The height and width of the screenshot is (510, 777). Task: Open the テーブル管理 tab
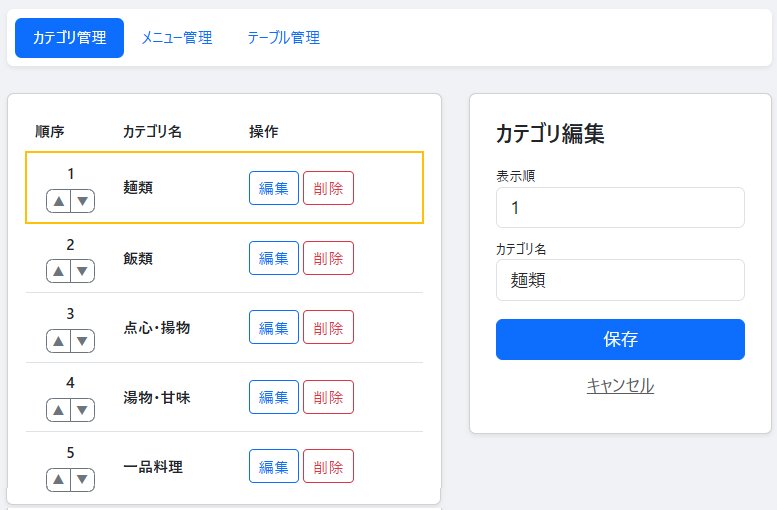pos(283,38)
